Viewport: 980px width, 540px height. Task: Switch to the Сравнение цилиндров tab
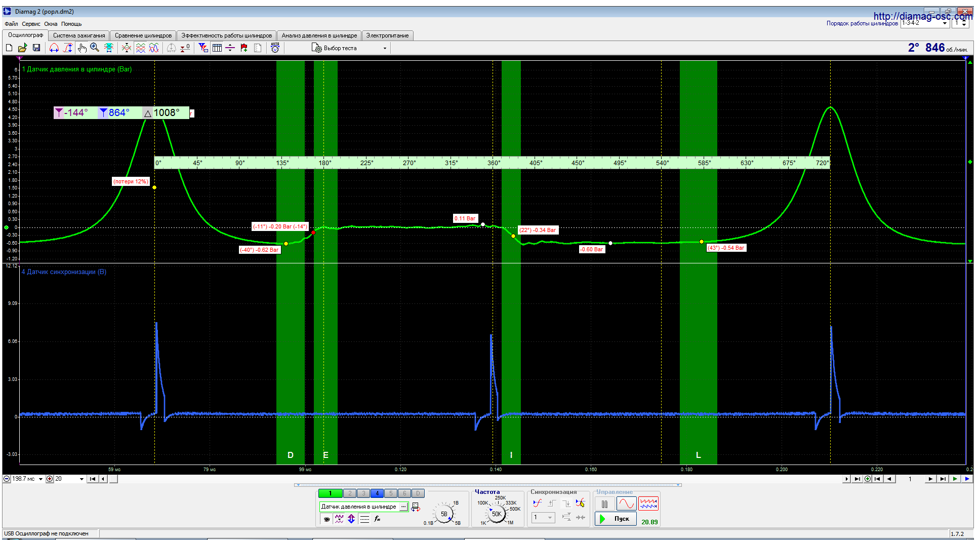click(x=143, y=35)
